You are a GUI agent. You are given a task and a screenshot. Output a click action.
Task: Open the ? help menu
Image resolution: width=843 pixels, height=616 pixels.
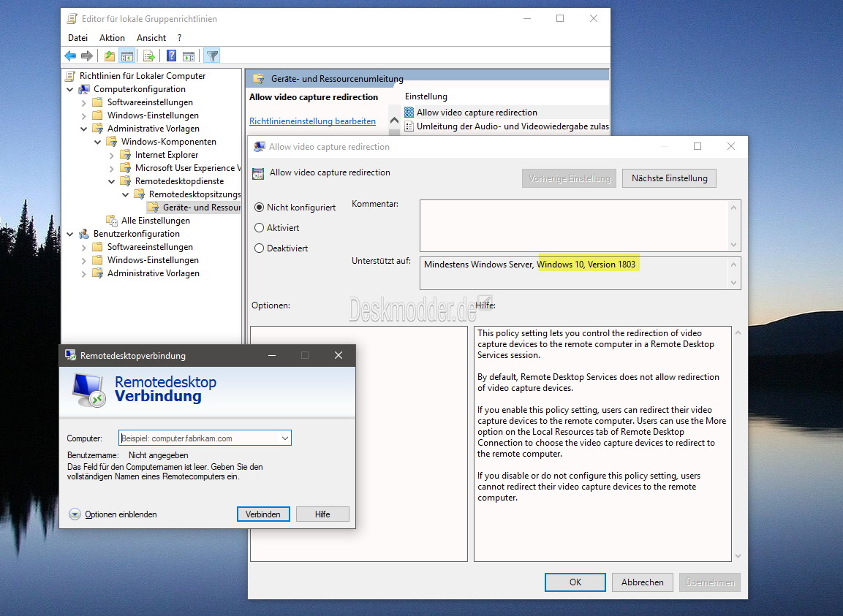180,37
